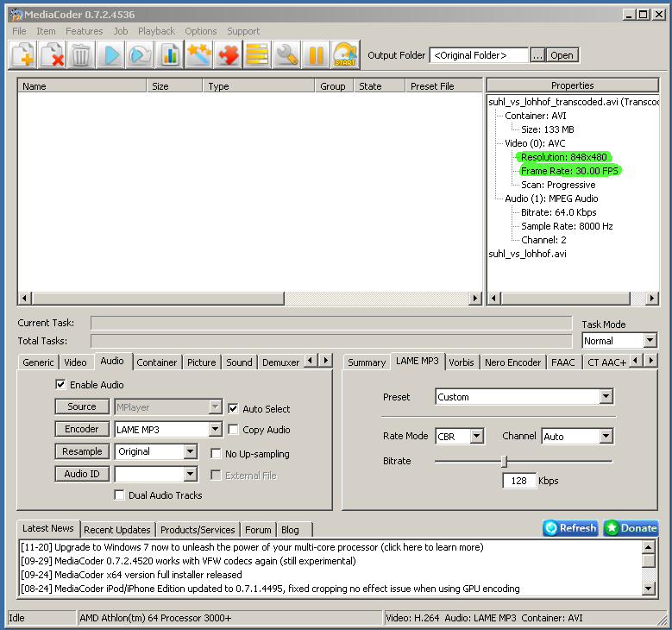Click the MediaCoder title bar app icon

(16, 15)
